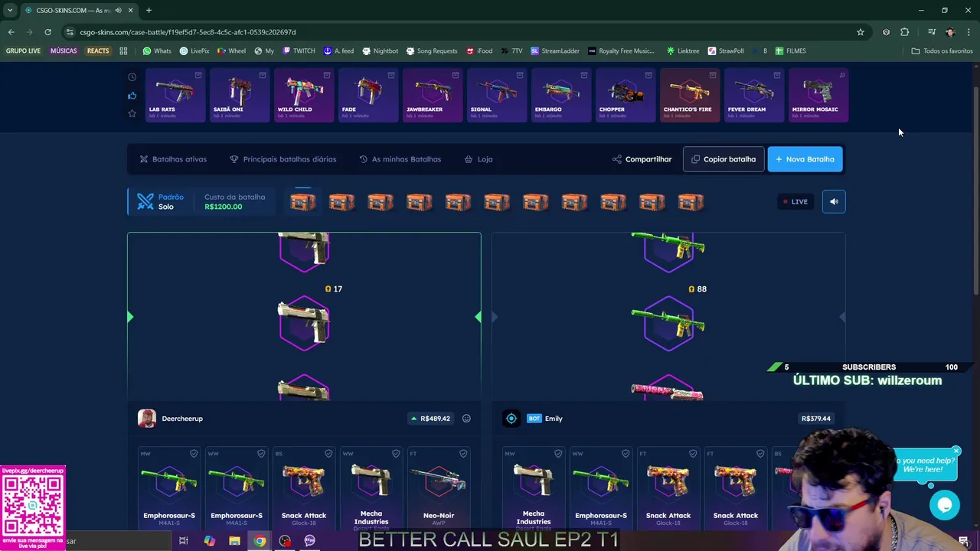This screenshot has width=980, height=551.
Task: Close the 'need help' chat popup
Action: [956, 451]
